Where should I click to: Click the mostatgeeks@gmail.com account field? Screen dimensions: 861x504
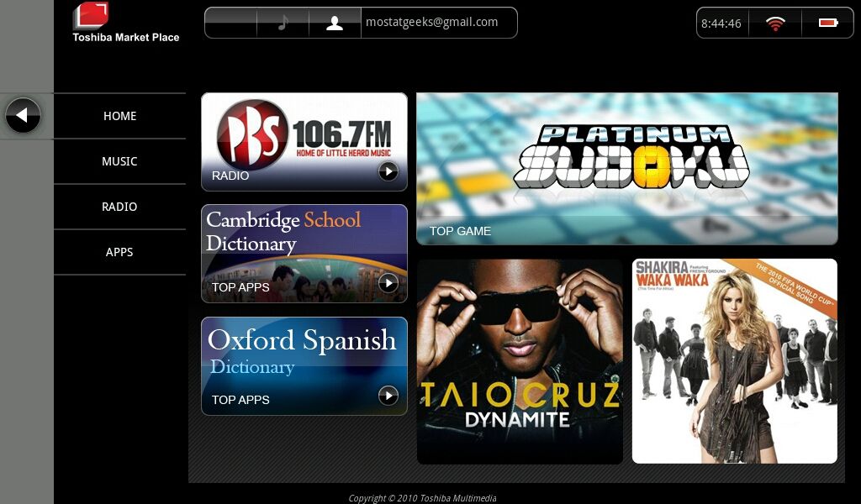(x=439, y=23)
